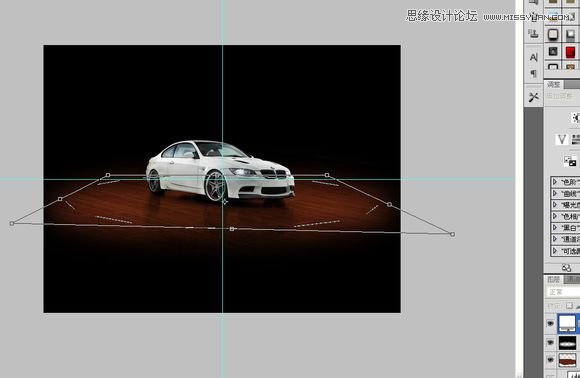Open the Paragraph panel icon
580x378 pixels.
point(533,74)
